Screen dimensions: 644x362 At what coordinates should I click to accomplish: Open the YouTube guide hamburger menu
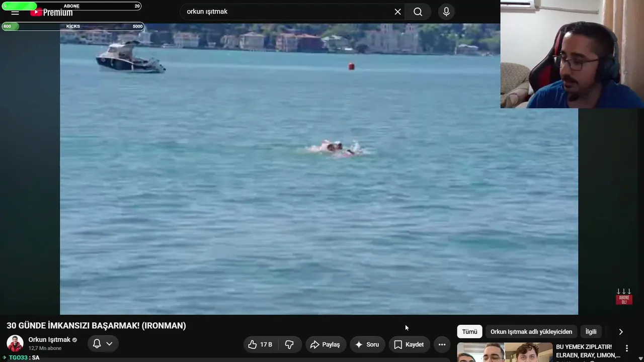click(x=15, y=13)
